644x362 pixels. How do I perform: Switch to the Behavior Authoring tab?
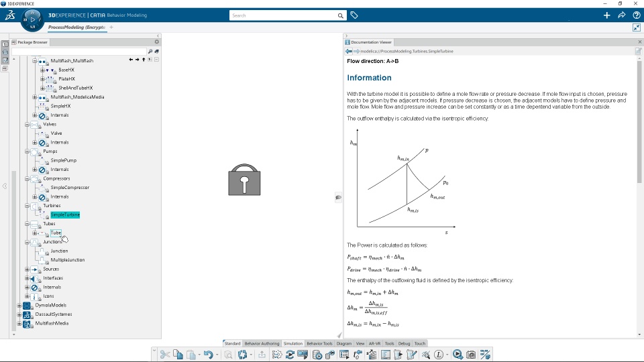262,343
